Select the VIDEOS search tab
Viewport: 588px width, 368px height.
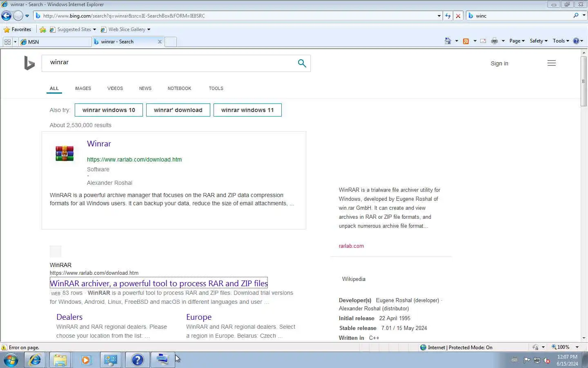[115, 88]
